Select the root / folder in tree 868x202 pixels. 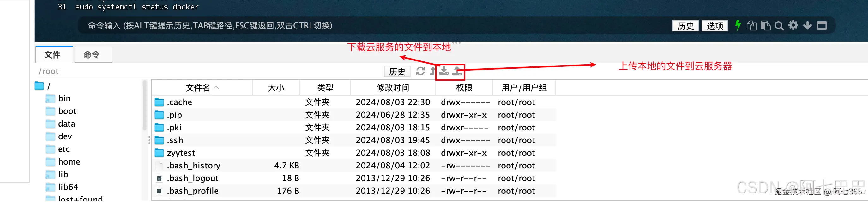pos(43,86)
